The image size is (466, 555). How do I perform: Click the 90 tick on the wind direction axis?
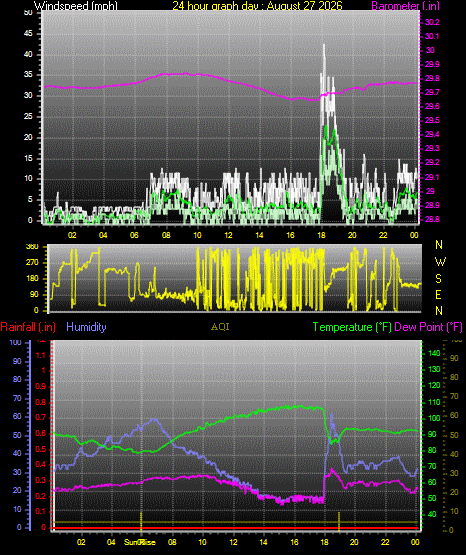pos(34,294)
